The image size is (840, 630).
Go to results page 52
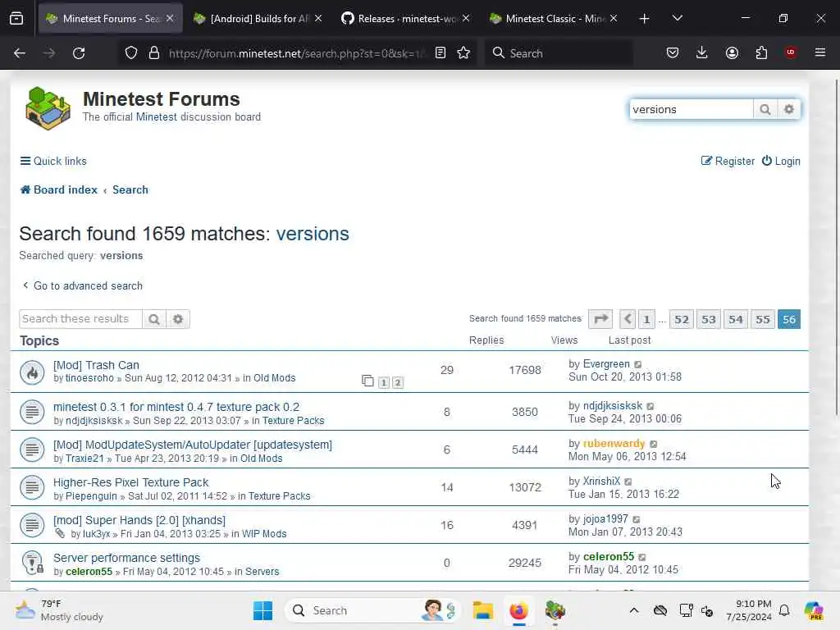[682, 319]
